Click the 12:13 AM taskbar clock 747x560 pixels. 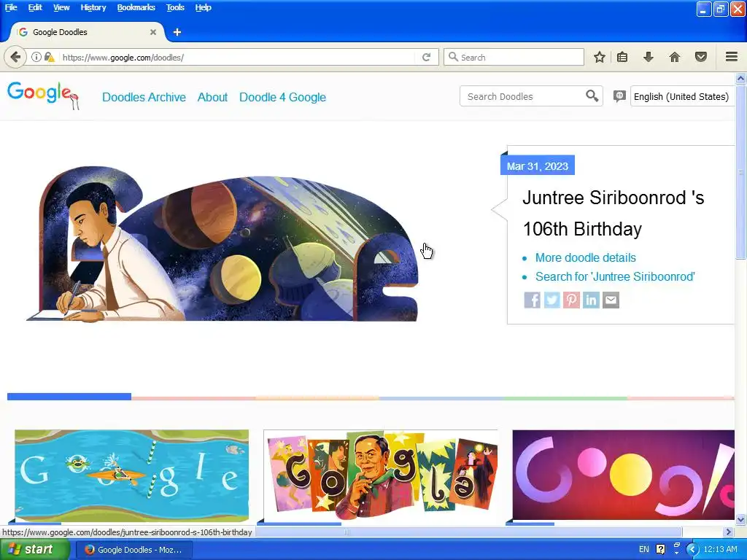(x=720, y=550)
